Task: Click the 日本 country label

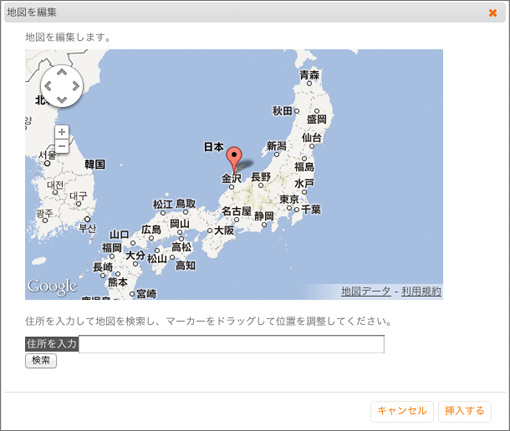Action: [214, 146]
